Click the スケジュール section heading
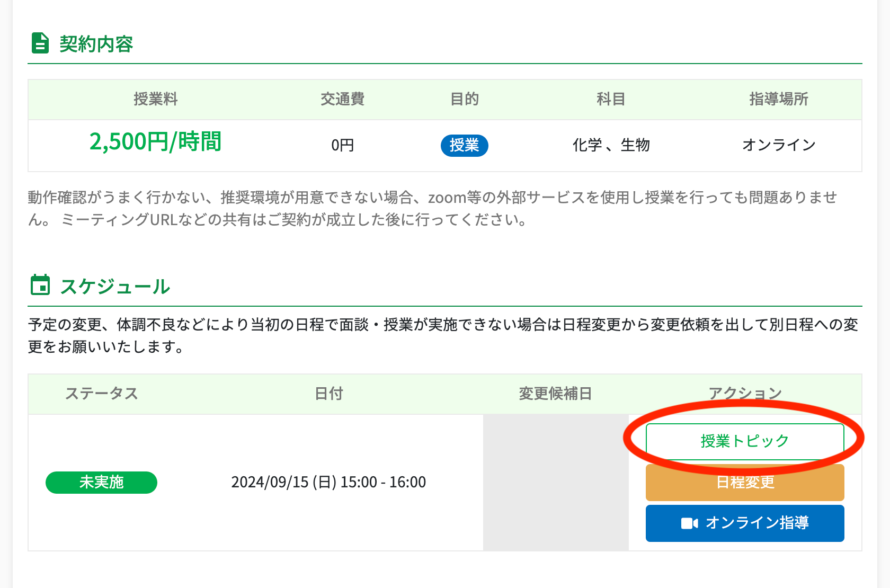Viewport: 890px width, 588px height. 115,287
